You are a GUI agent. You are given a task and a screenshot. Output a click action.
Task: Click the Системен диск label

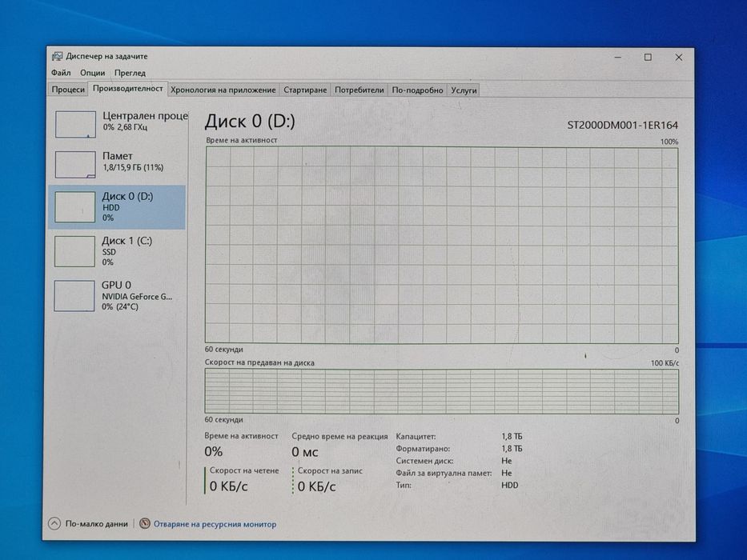pos(424,461)
